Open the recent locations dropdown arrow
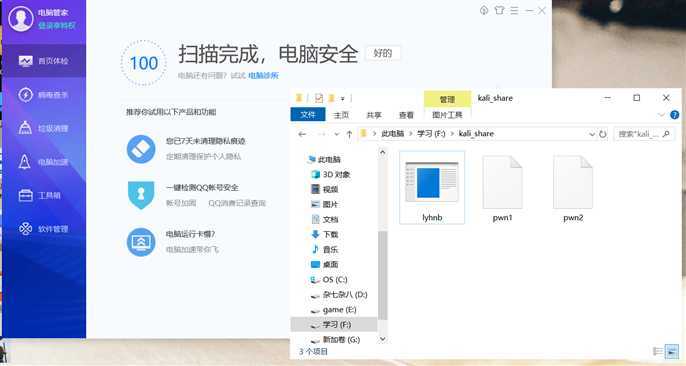This screenshot has height=366, width=686. [336, 134]
